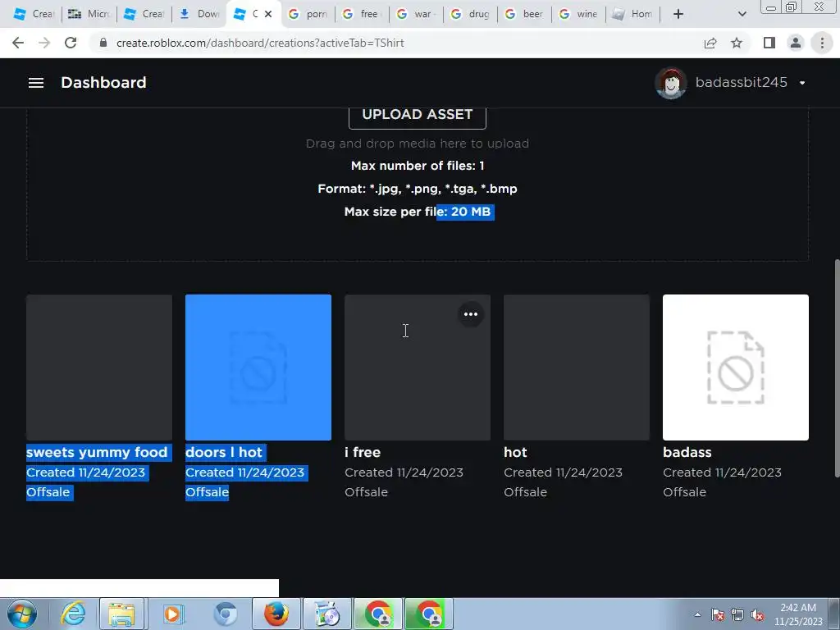Click the address bar URL

(260, 43)
